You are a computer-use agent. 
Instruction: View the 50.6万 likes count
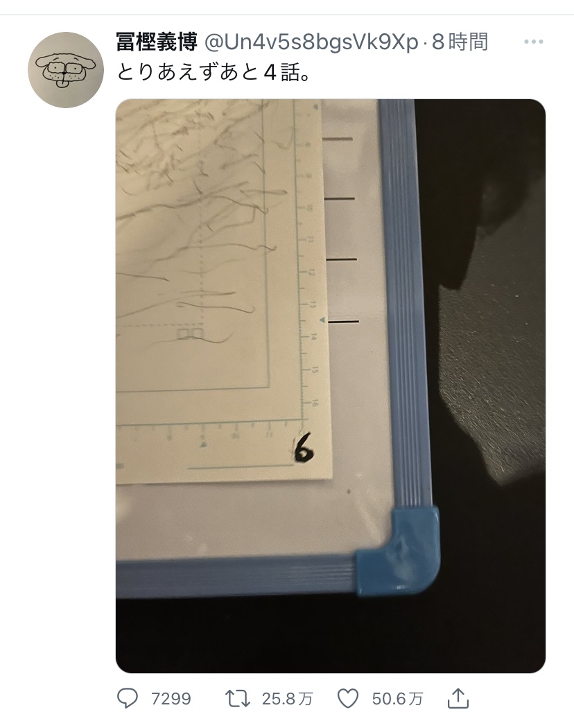pyautogui.click(x=397, y=699)
